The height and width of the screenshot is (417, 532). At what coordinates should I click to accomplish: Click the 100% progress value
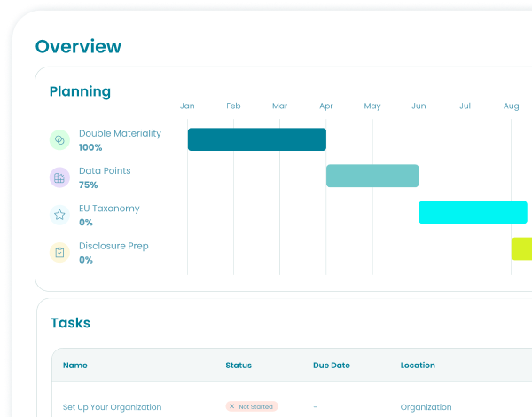pyautogui.click(x=90, y=147)
